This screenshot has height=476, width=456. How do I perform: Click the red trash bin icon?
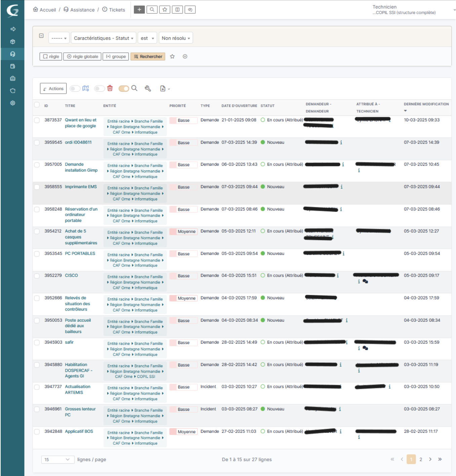(110, 88)
